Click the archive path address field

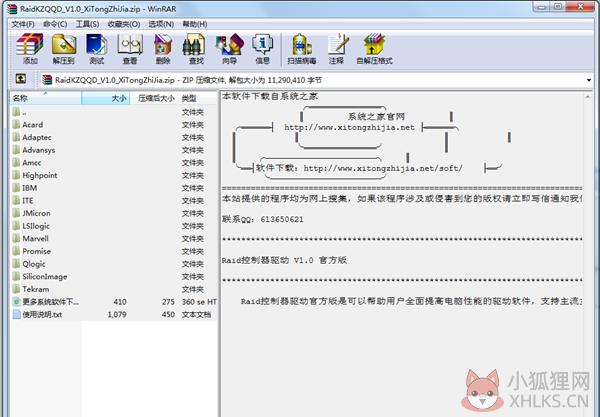click(x=312, y=80)
